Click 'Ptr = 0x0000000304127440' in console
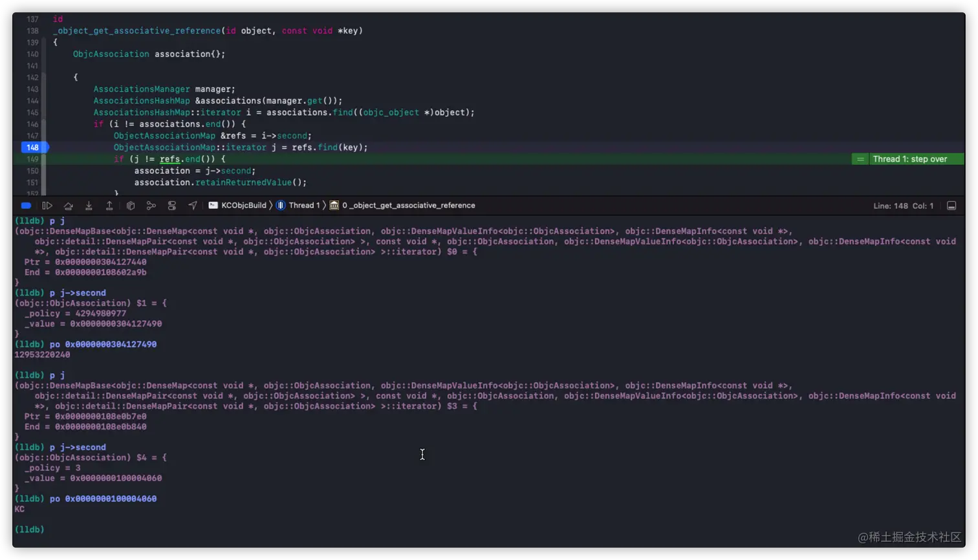Viewport: 978px width, 560px height. [x=85, y=262]
